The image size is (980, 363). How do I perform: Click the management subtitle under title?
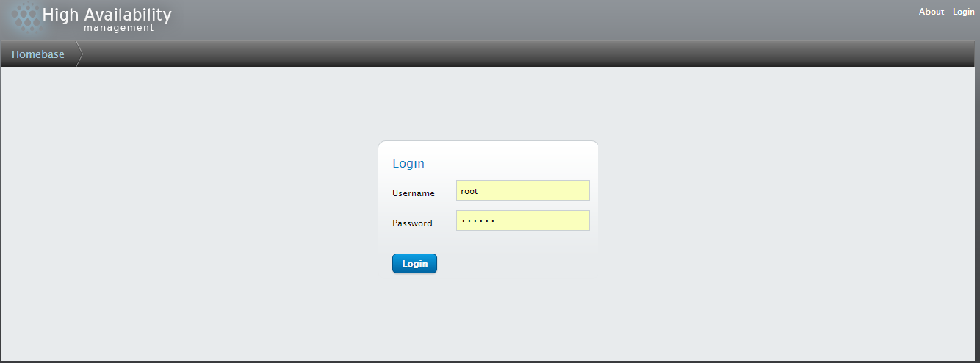[119, 28]
